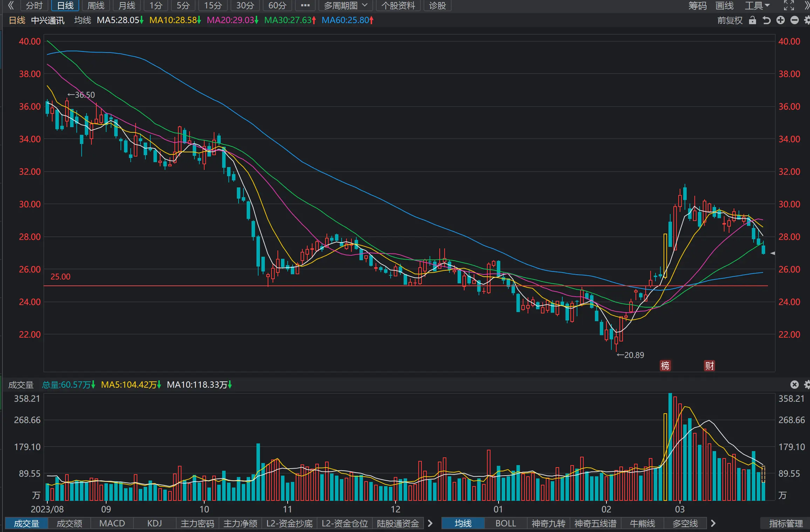Image resolution: width=810 pixels, height=532 pixels.
Task: Select the MACD indicator tab
Action: tap(112, 523)
